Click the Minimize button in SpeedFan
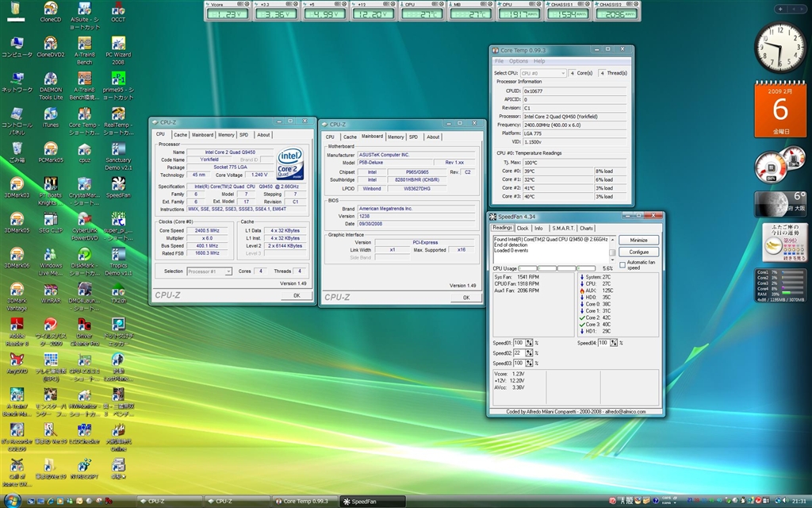The image size is (812, 508). click(638, 240)
